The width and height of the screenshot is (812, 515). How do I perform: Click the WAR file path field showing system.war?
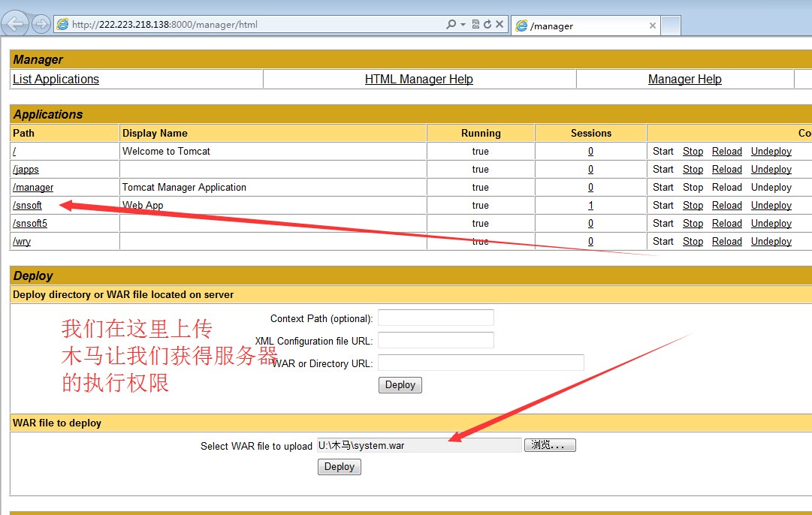click(419, 445)
